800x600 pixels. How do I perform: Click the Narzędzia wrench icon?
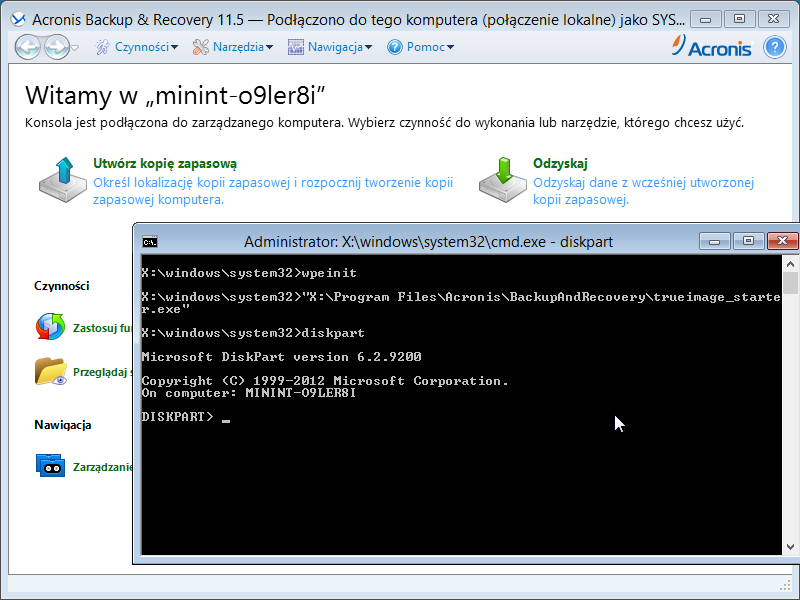201,47
